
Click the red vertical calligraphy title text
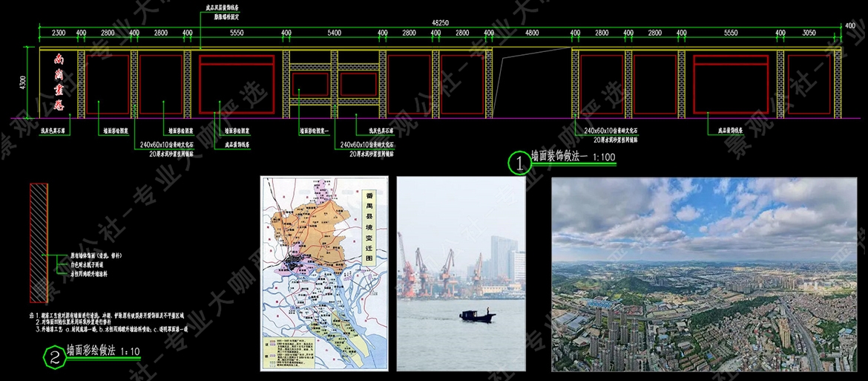pyautogui.click(x=59, y=82)
